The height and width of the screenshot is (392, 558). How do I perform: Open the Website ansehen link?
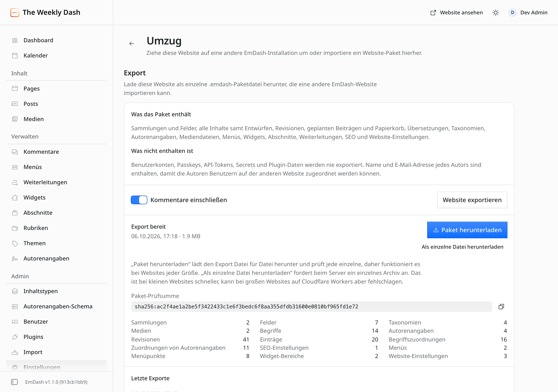point(457,13)
